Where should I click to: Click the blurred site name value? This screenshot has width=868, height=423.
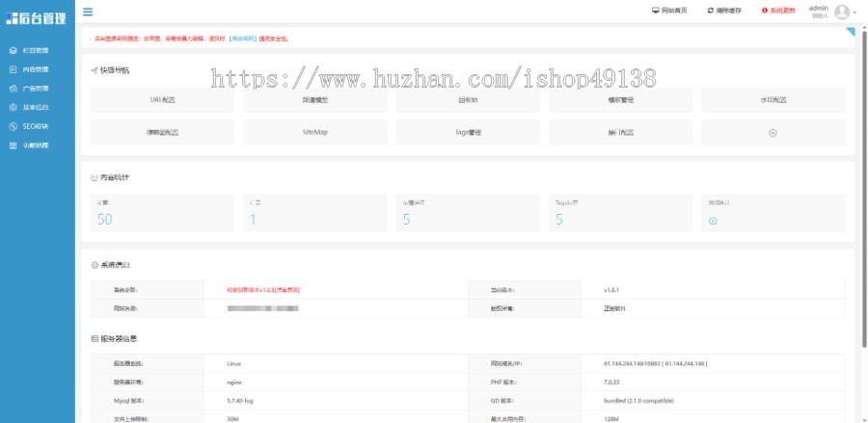click(262, 308)
